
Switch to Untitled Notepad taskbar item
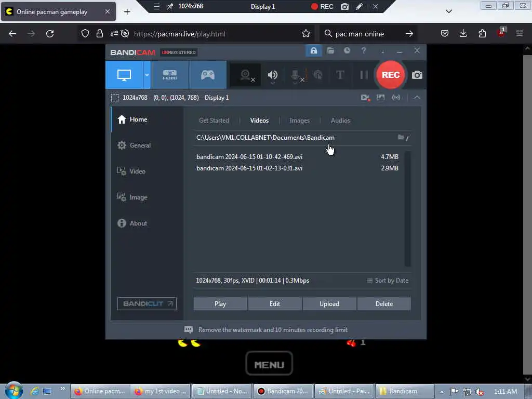pos(222,391)
